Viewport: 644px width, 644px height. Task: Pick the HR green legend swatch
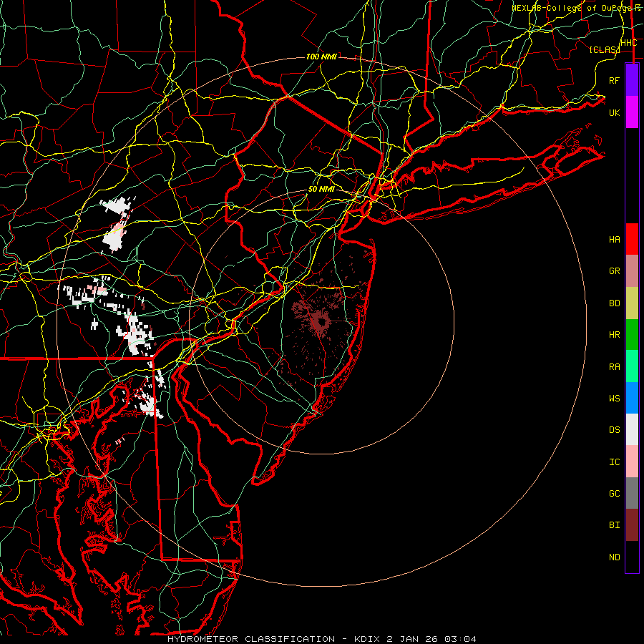tap(632, 334)
